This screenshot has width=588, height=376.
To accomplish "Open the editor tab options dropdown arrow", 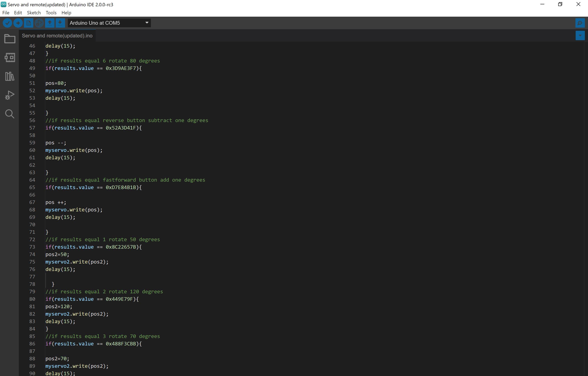I will point(580,36).
